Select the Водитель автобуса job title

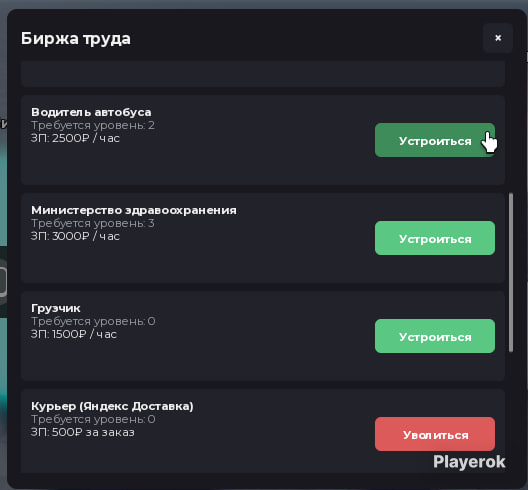coord(91,112)
